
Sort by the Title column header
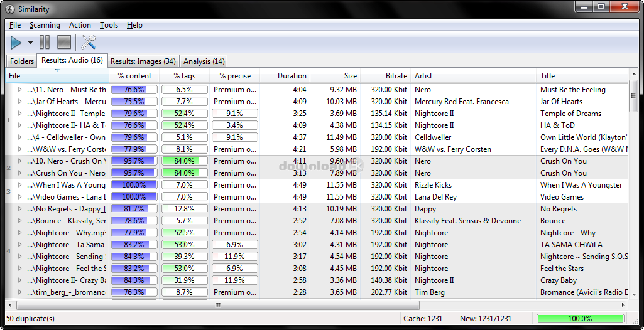click(x=582, y=76)
